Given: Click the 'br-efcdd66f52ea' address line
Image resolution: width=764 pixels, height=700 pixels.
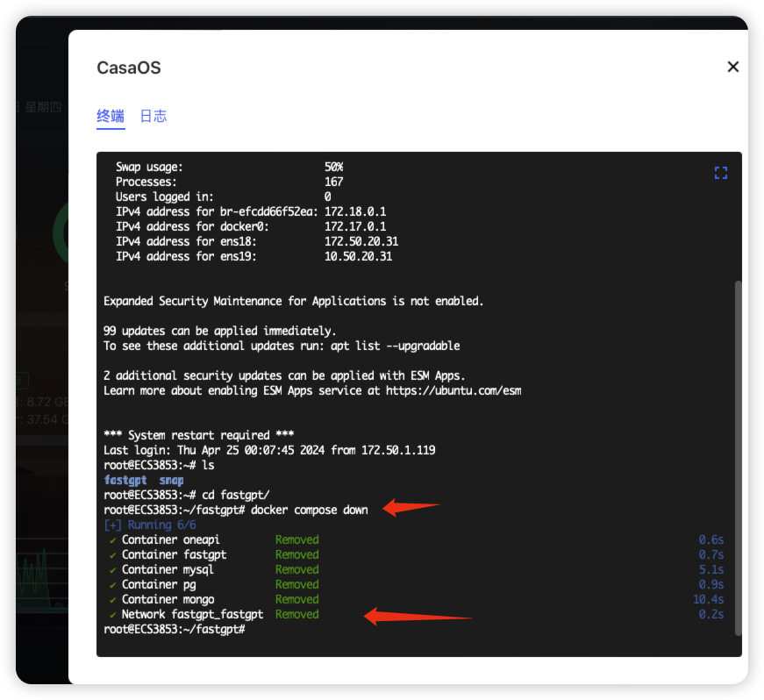Looking at the screenshot, I should tap(251, 212).
